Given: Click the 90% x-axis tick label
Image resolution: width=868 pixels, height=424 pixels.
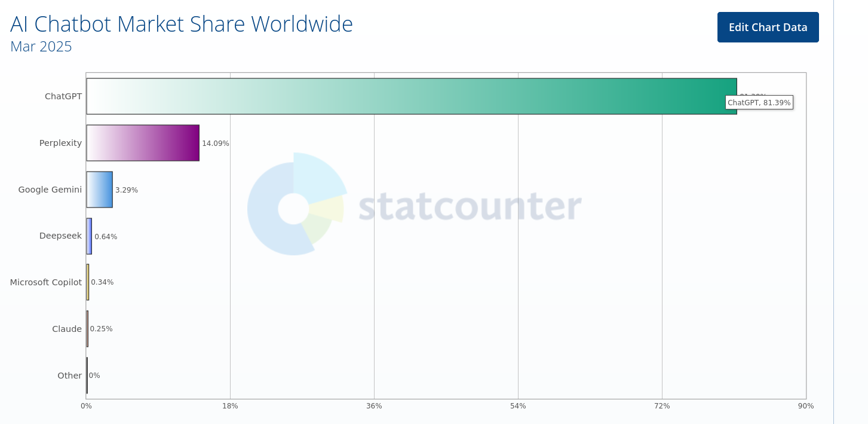Looking at the screenshot, I should [x=806, y=406].
